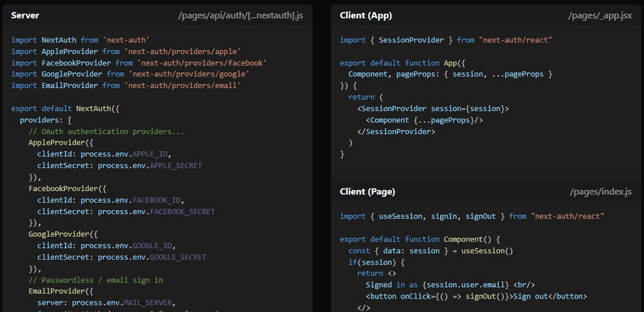Click the export default function Component() line

[x=420, y=239]
